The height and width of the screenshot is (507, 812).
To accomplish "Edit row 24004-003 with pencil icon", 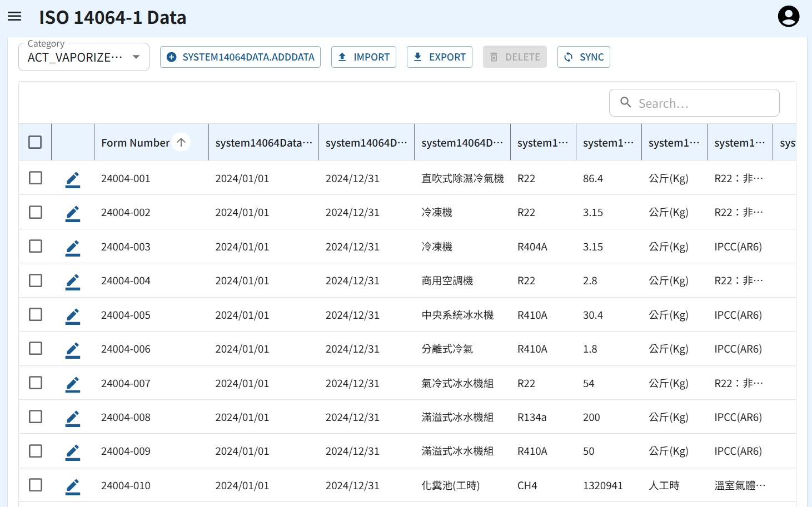I will [x=73, y=247].
